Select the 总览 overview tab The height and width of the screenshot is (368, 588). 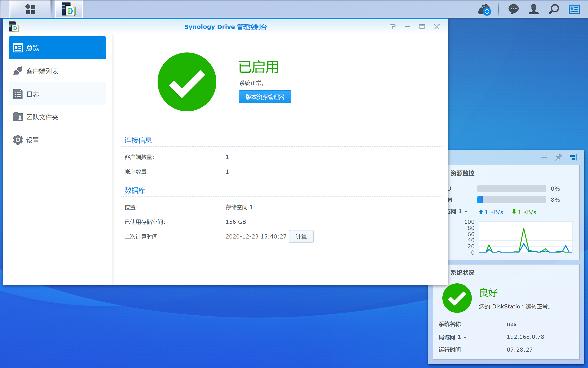coord(57,48)
